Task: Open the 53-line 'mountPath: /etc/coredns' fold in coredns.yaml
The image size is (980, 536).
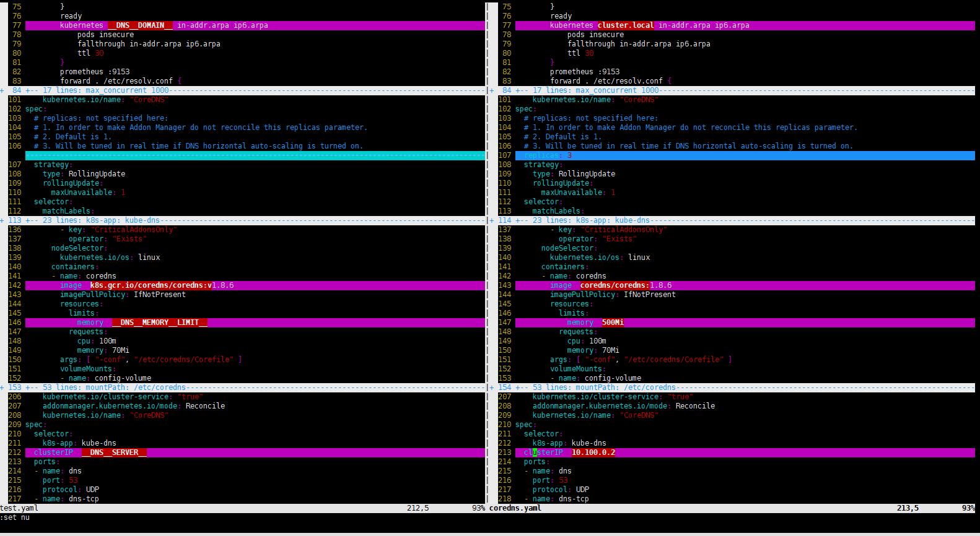Action: point(733,387)
